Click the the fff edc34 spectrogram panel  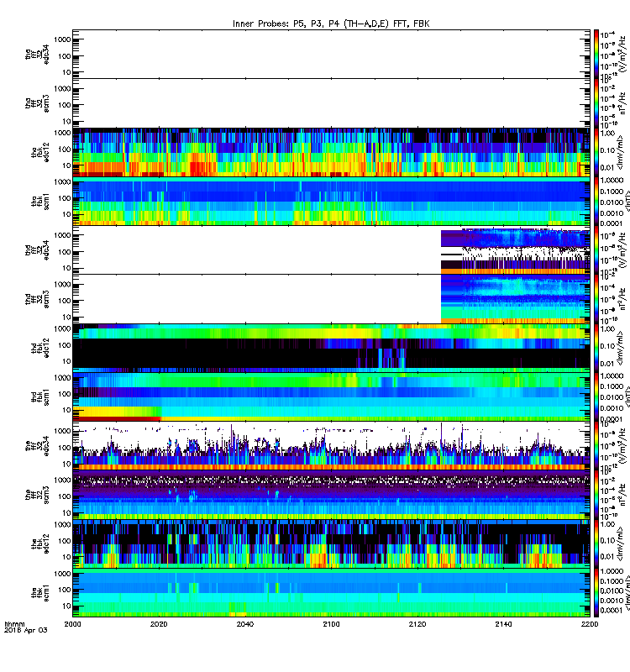(331, 446)
